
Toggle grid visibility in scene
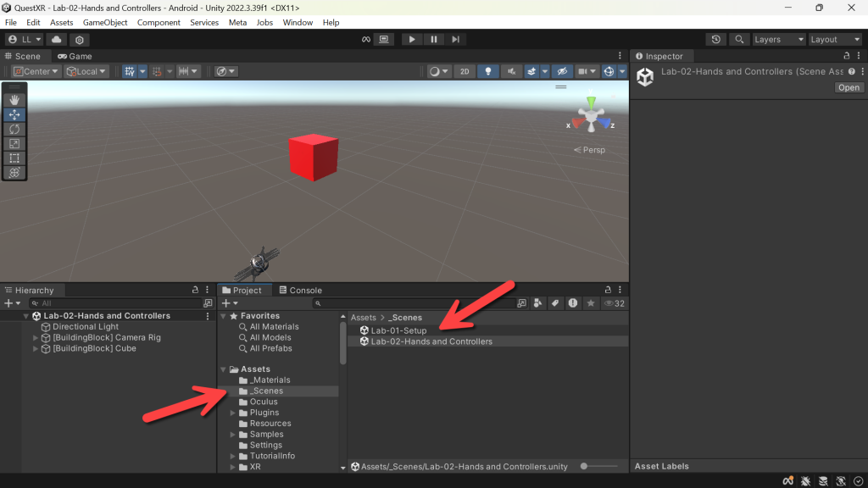point(129,71)
